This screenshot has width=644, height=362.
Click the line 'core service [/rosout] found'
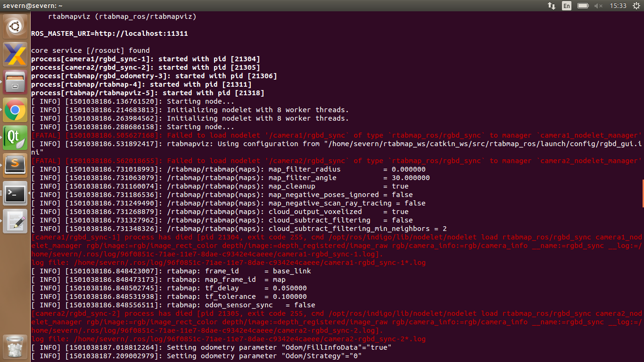point(91,50)
